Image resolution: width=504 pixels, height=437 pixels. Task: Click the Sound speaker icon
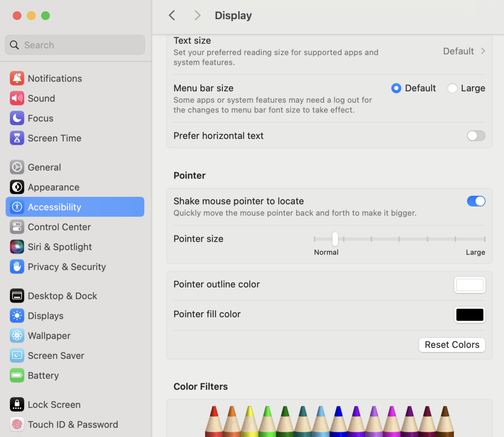pyautogui.click(x=17, y=98)
